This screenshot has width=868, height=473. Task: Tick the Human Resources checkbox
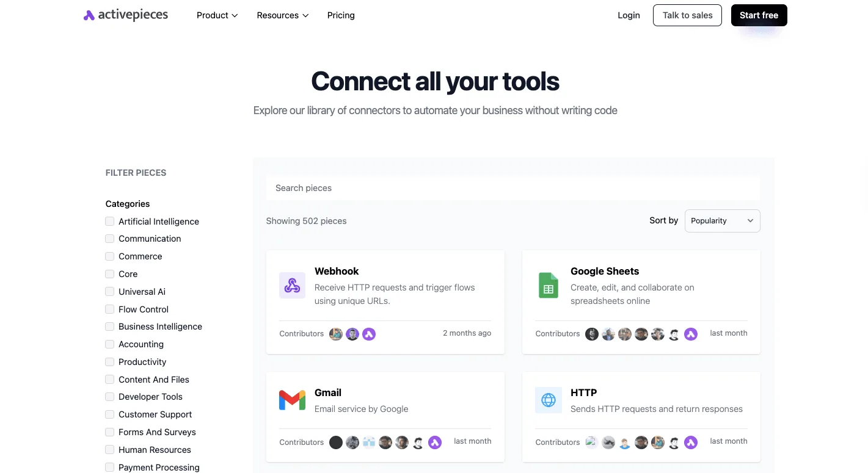point(110,450)
